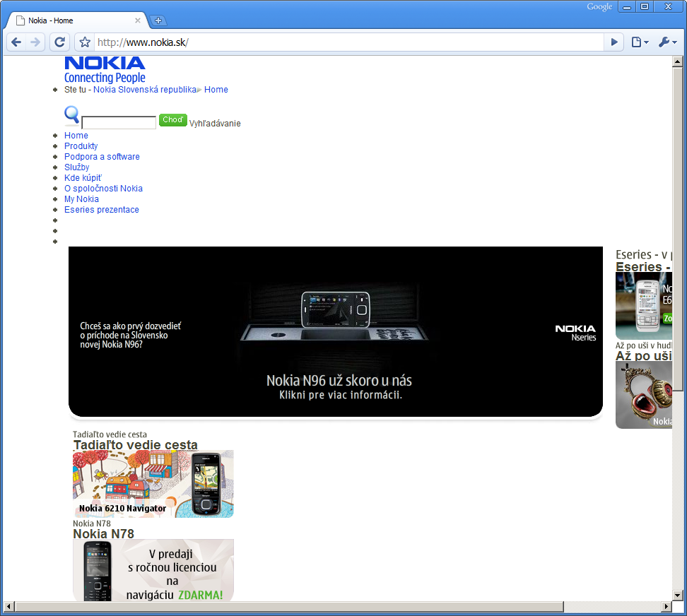Click the Home breadcrumb link
687x616 pixels.
click(216, 89)
